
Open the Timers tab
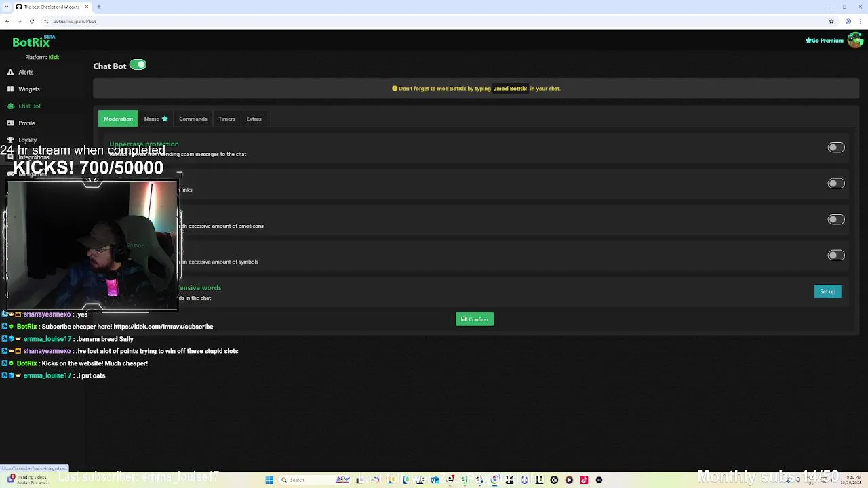[x=226, y=119]
